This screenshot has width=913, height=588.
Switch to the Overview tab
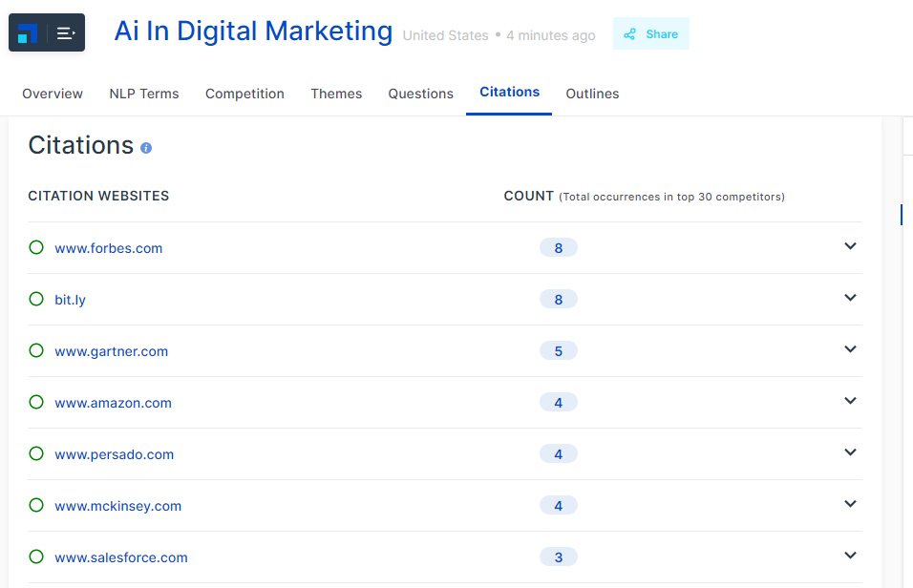tap(53, 94)
